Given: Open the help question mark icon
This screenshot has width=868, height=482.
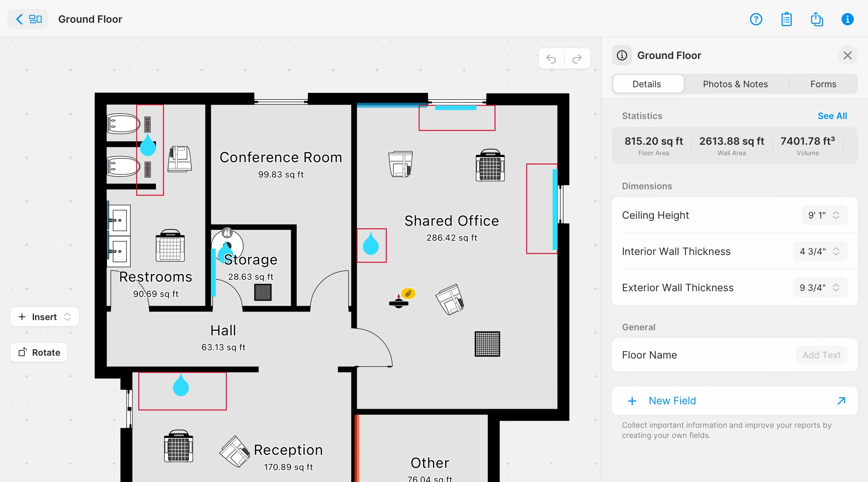Looking at the screenshot, I should click(x=756, y=19).
